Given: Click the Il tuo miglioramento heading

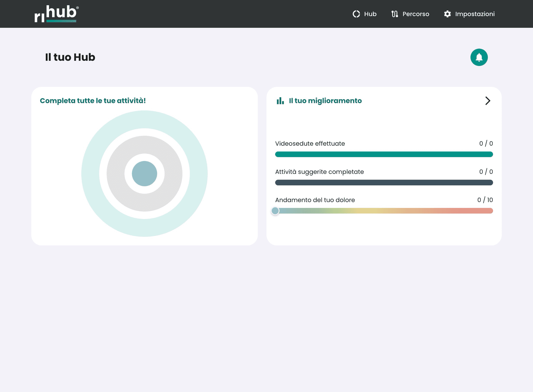Looking at the screenshot, I should click(325, 101).
